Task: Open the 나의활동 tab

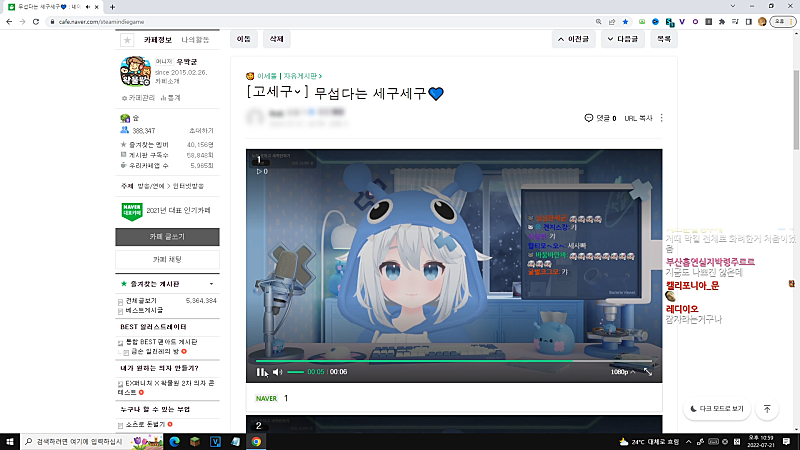Action: pos(195,40)
